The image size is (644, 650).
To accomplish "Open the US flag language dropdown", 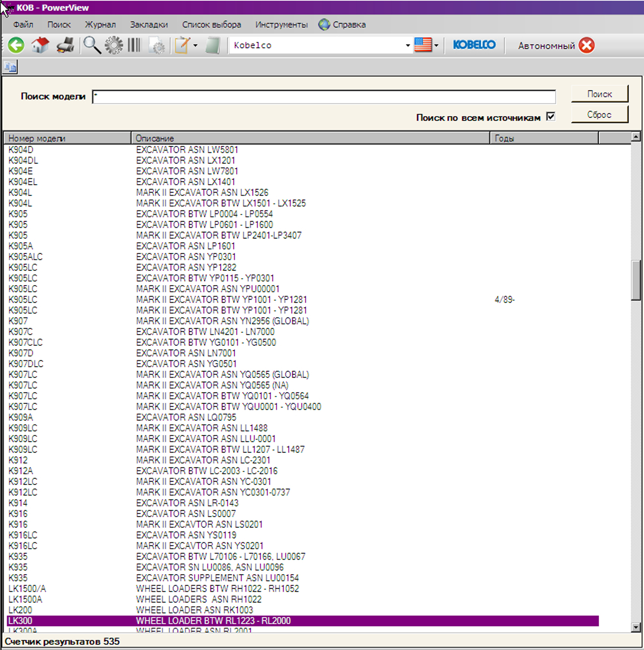I will click(436, 45).
